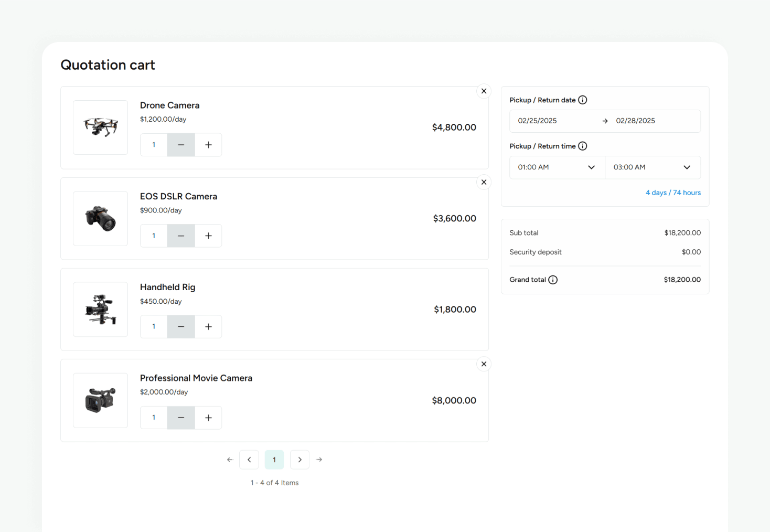
Task: Click the Handheld Rig title
Action: point(167,287)
